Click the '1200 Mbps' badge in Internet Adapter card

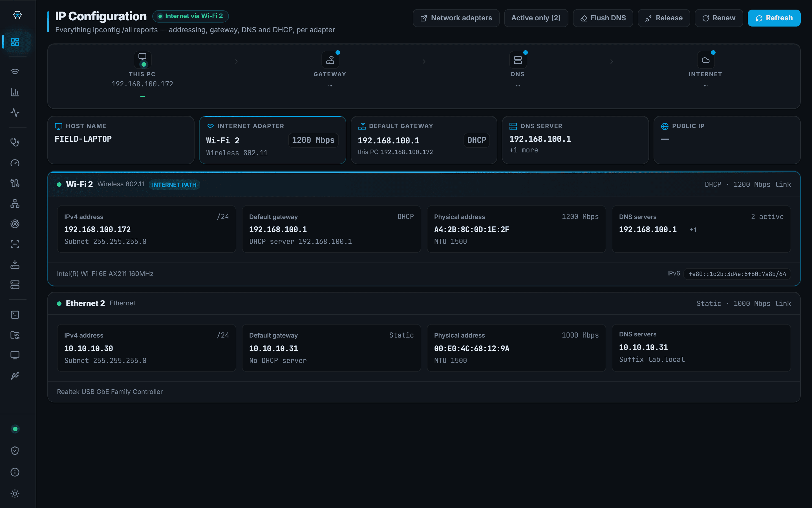(313, 140)
